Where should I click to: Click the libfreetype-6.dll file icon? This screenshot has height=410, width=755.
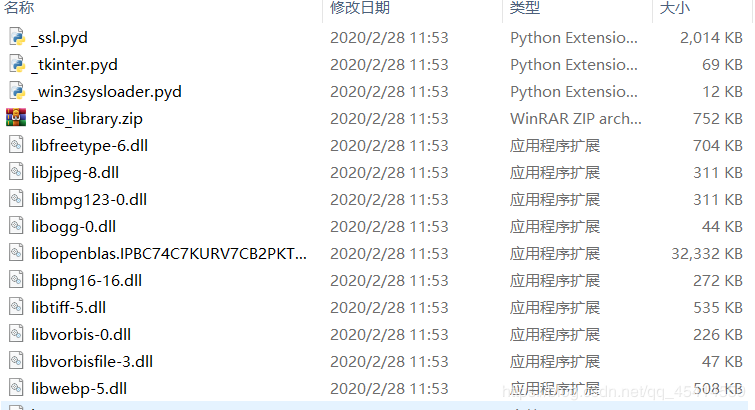[x=16, y=146]
